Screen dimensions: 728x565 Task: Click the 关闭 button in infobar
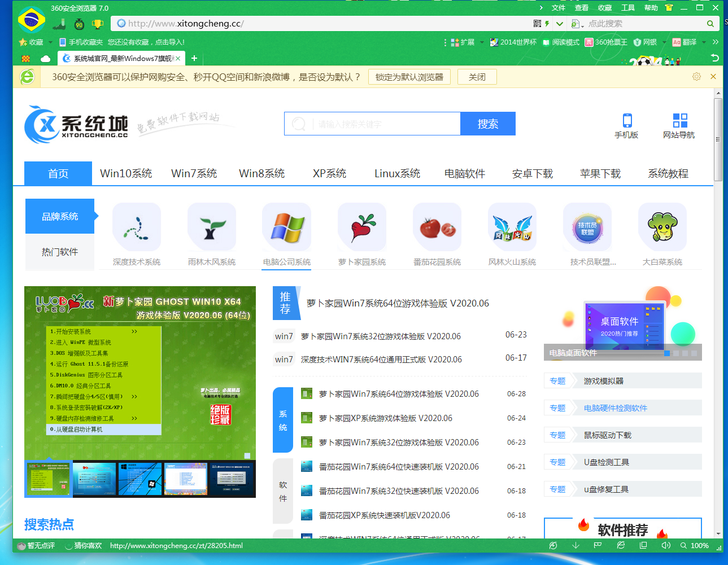(477, 77)
